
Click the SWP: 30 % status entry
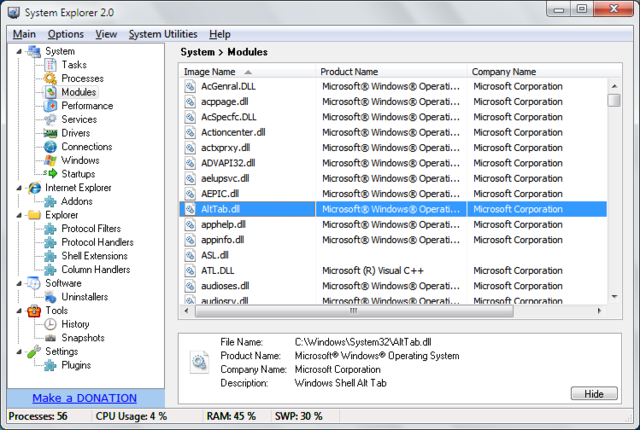pyautogui.click(x=298, y=417)
